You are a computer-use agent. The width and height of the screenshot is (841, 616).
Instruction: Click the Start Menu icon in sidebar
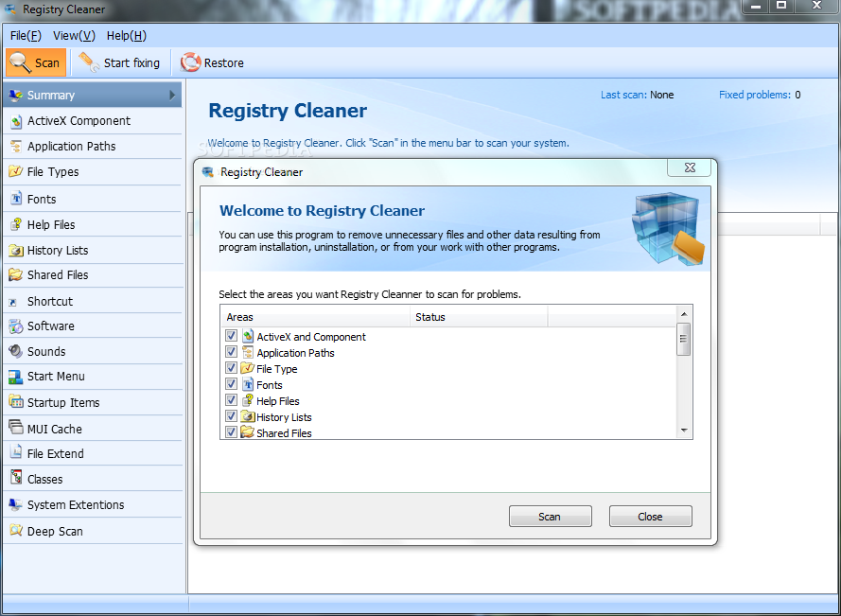click(x=15, y=377)
